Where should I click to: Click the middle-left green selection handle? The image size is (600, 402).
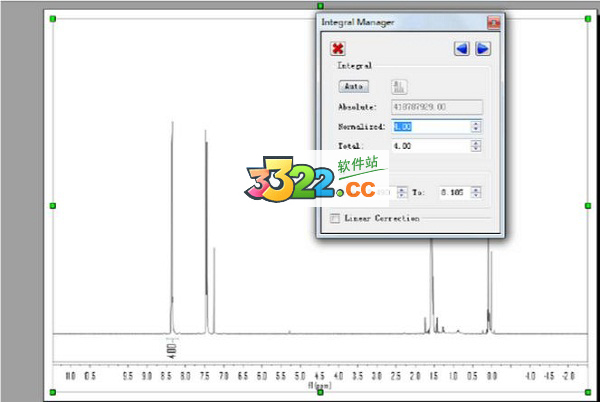pos(53,206)
